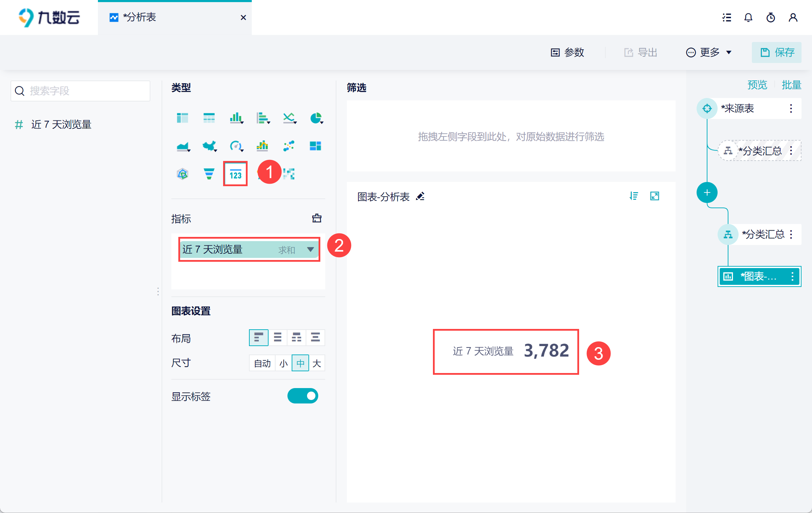Choose the funnel chart type
Screen dimensions: 812x513
click(x=209, y=174)
